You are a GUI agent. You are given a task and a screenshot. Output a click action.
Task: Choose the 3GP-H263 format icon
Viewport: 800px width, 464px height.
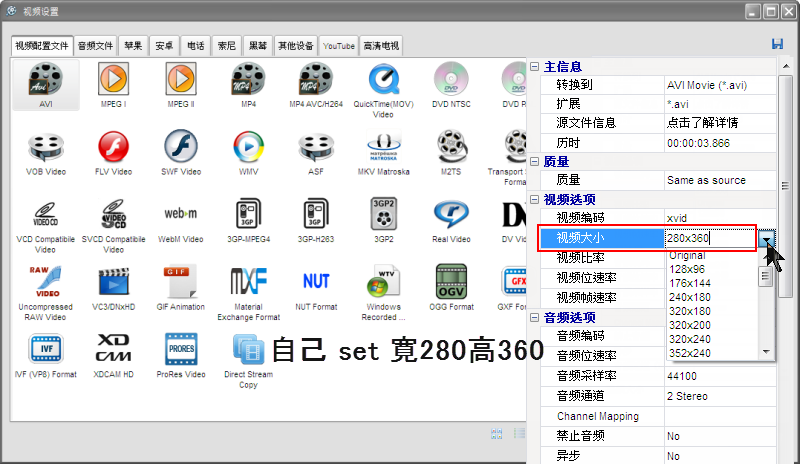(x=316, y=213)
